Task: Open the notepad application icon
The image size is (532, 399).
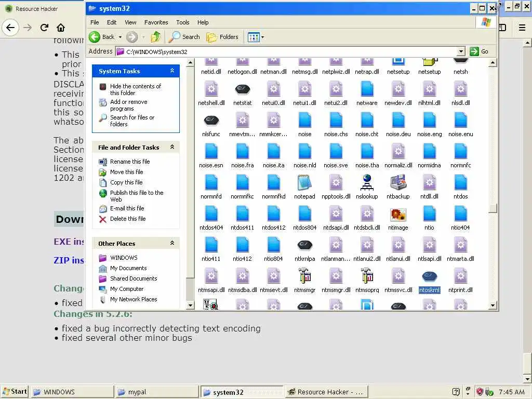Action: pyautogui.click(x=304, y=183)
